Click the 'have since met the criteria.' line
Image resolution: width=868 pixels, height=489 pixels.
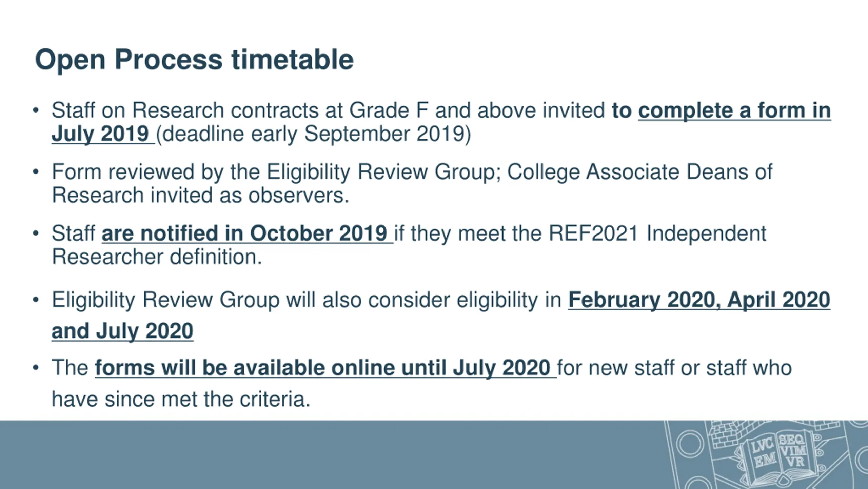[181, 399]
